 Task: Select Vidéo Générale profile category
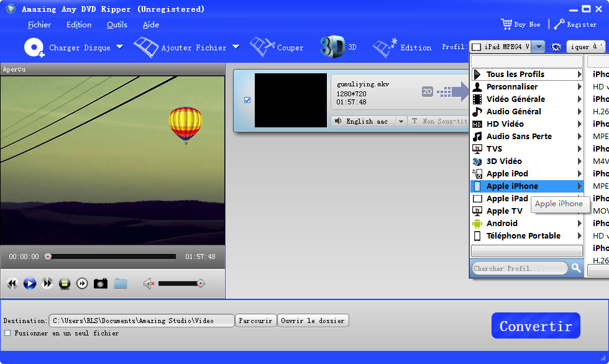point(527,99)
